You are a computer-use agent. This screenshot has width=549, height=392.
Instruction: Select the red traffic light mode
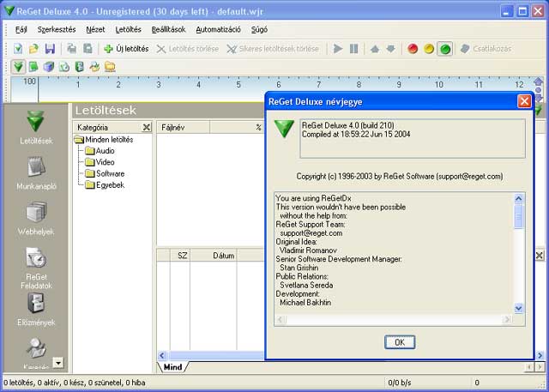coord(413,49)
